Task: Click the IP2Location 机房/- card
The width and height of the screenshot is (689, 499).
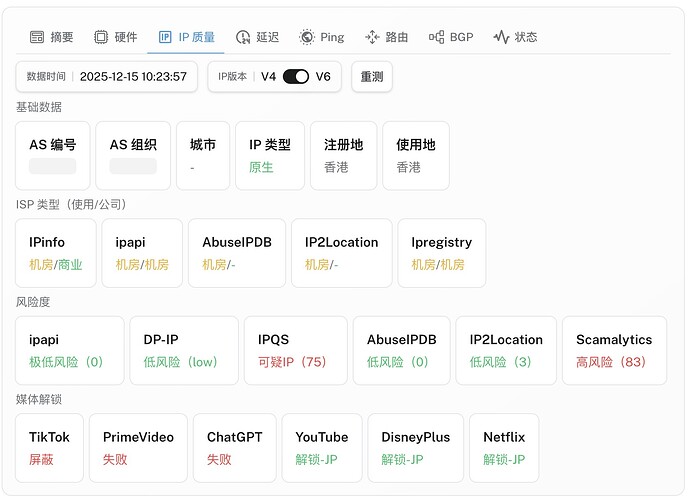Action: pyautogui.click(x=341, y=253)
